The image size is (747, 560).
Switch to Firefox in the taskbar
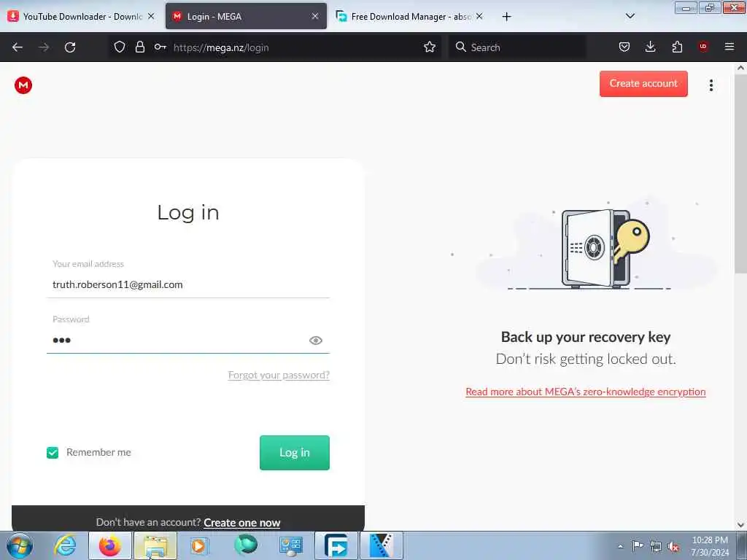pos(110,545)
